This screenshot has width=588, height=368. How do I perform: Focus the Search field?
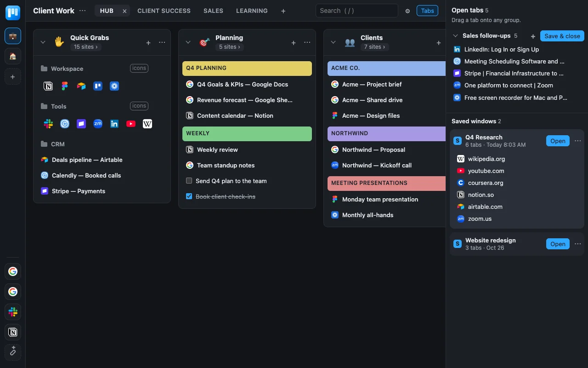pos(356,11)
